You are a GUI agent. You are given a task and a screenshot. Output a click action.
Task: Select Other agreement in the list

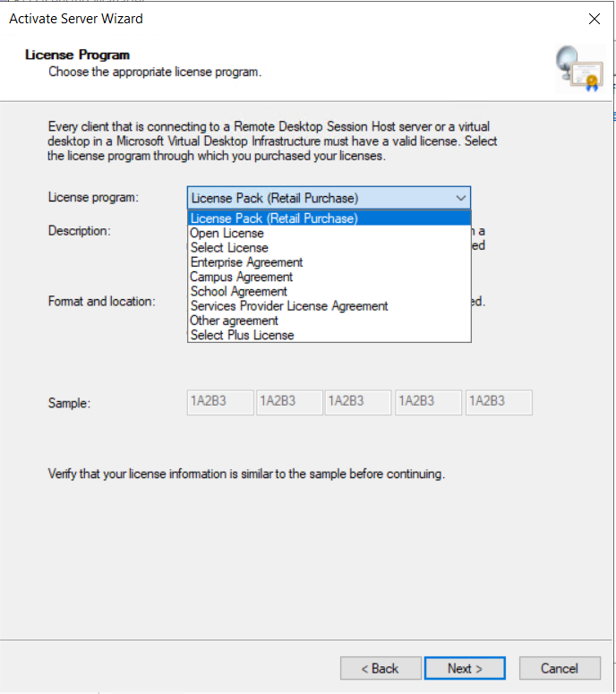(x=234, y=321)
